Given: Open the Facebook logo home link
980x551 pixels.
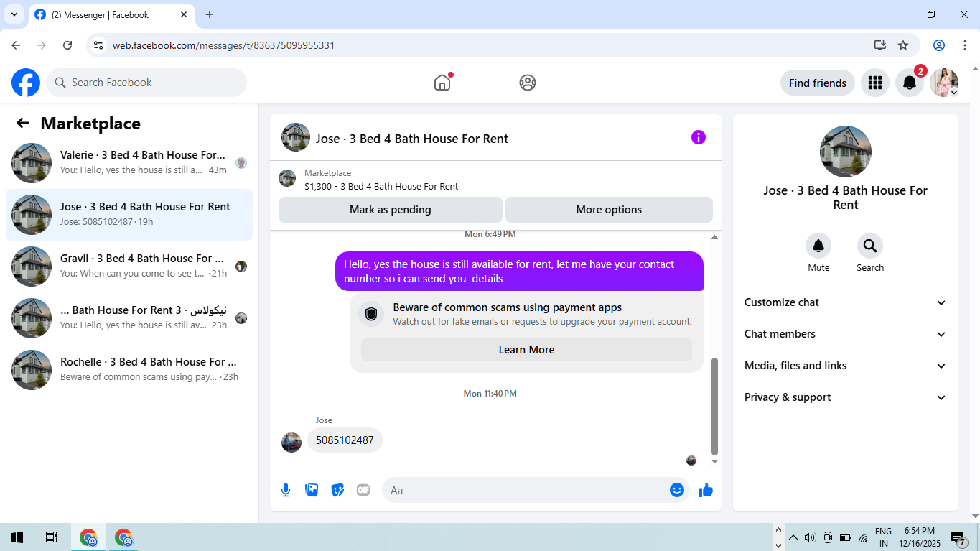Looking at the screenshot, I should pyautogui.click(x=26, y=83).
